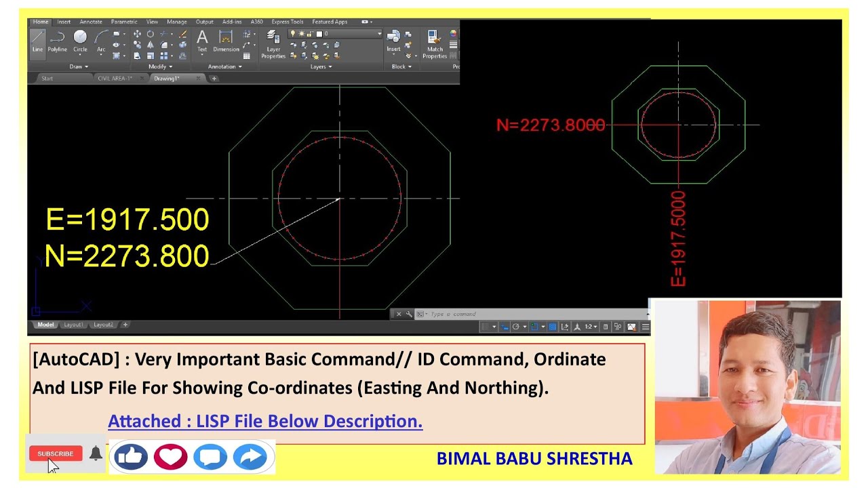The image size is (868, 488).
Task: Toggle the grid display in status bar
Action: tap(486, 327)
